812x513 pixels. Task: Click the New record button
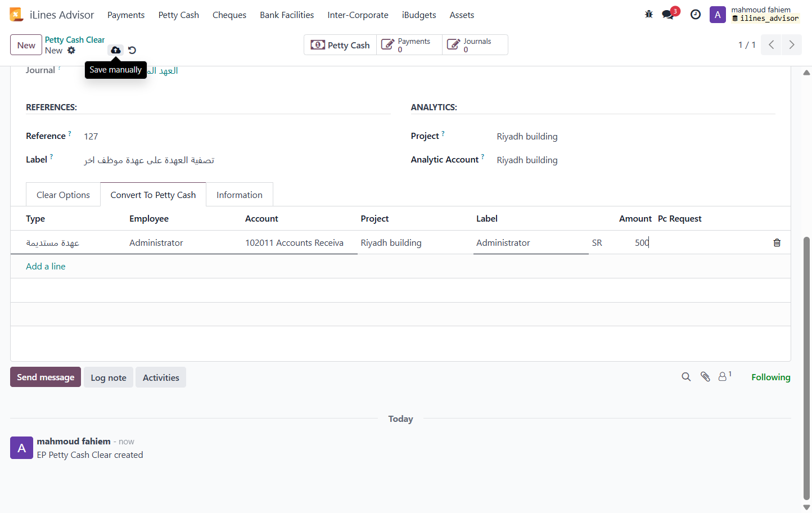click(26, 45)
